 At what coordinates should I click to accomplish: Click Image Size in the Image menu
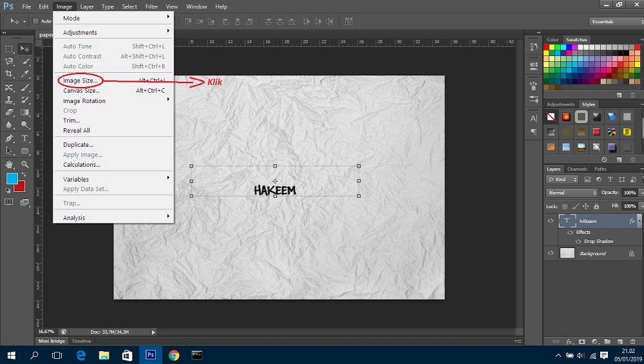(80, 81)
